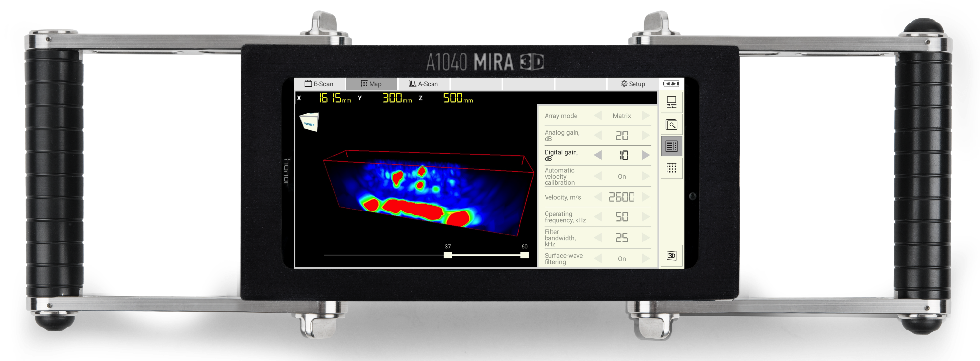
Task: Select next Array mode with right arrow
Action: (646, 116)
